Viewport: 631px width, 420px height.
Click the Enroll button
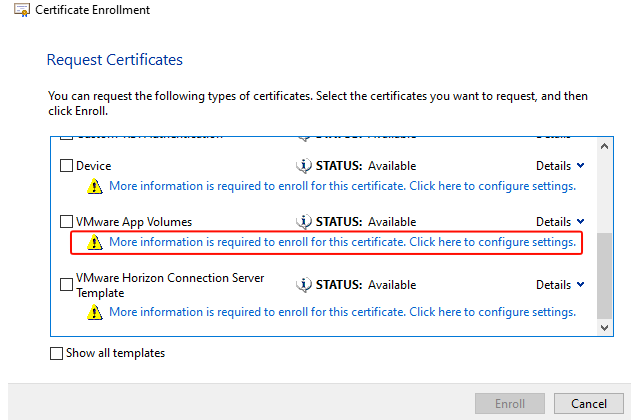tap(510, 404)
